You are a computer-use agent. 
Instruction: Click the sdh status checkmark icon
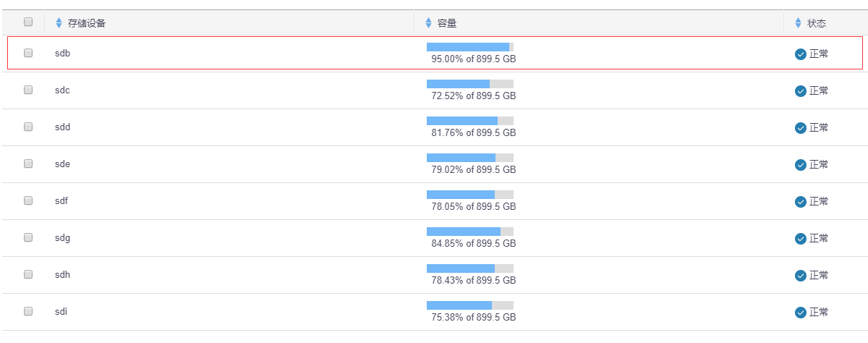coord(801,276)
